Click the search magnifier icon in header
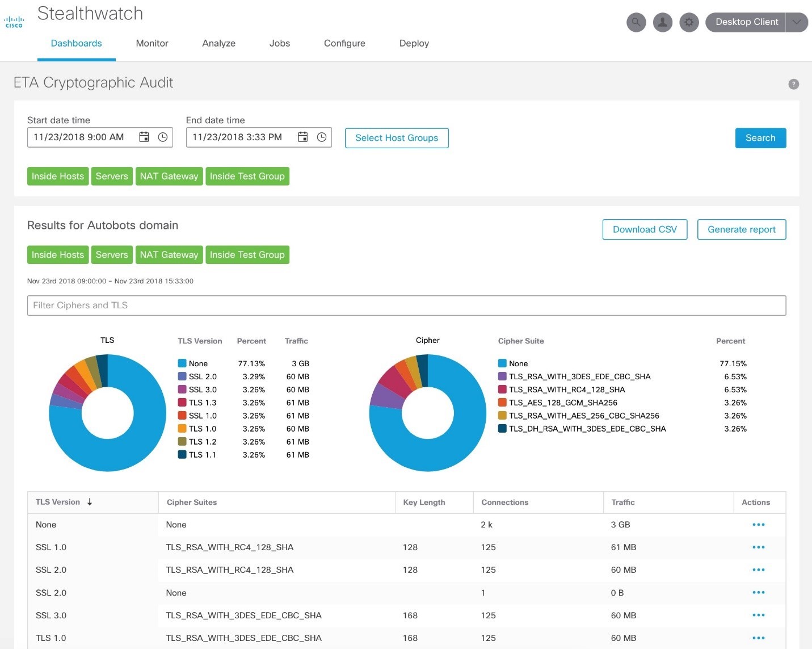Image resolution: width=812 pixels, height=649 pixels. click(636, 22)
